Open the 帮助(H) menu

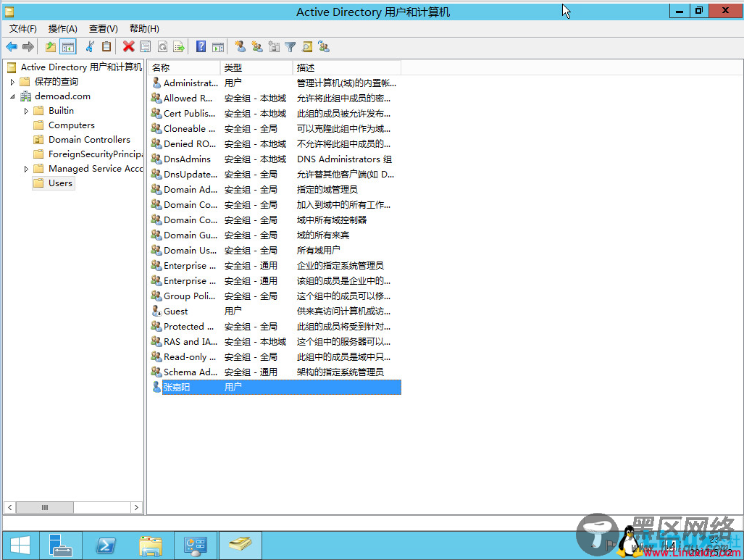point(144,28)
